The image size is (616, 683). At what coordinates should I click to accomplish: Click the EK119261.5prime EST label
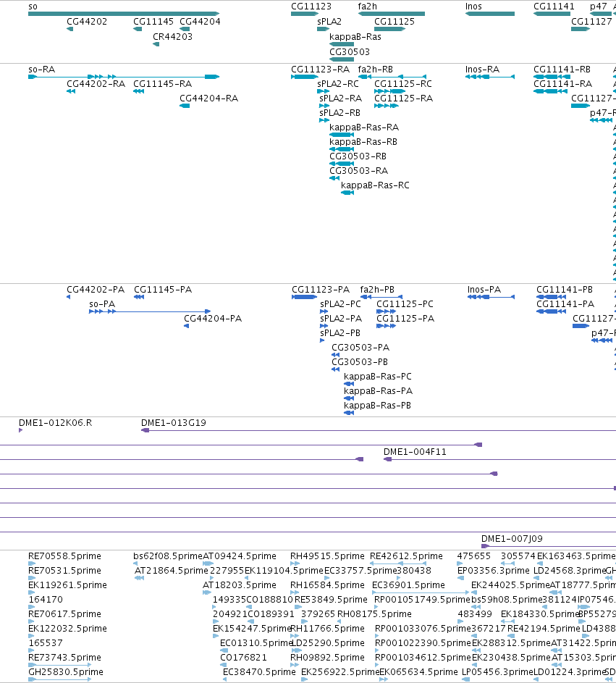67,584
